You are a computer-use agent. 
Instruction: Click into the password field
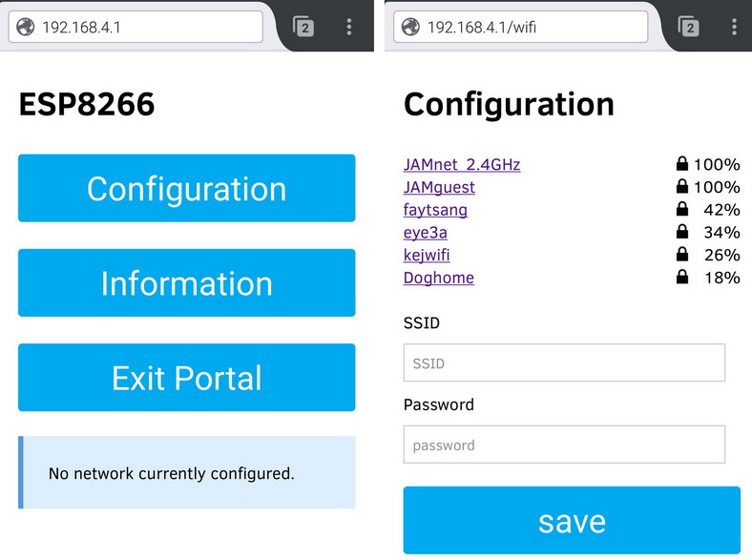[564, 445]
